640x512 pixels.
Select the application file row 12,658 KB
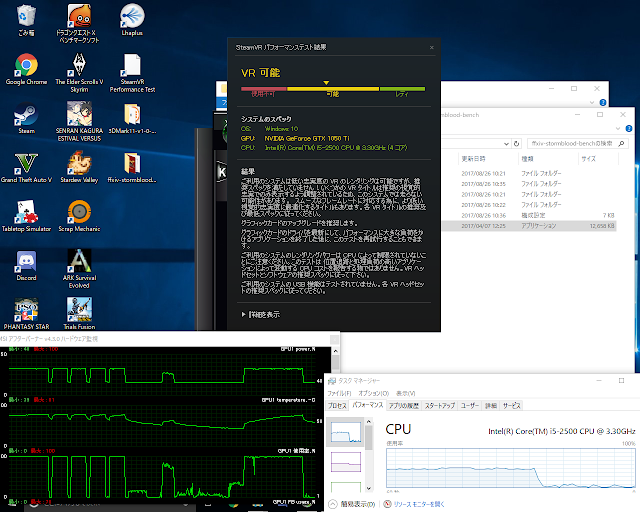[529, 226]
